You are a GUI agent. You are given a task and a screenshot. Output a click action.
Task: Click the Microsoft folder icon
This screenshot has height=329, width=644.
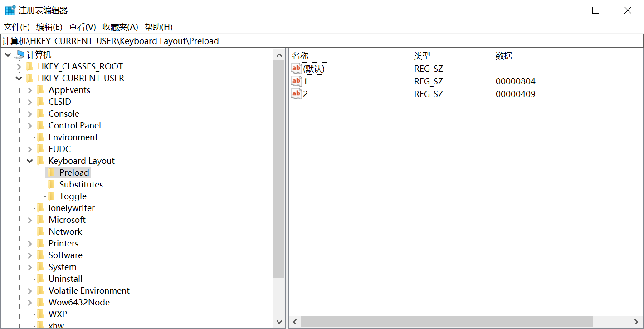41,220
